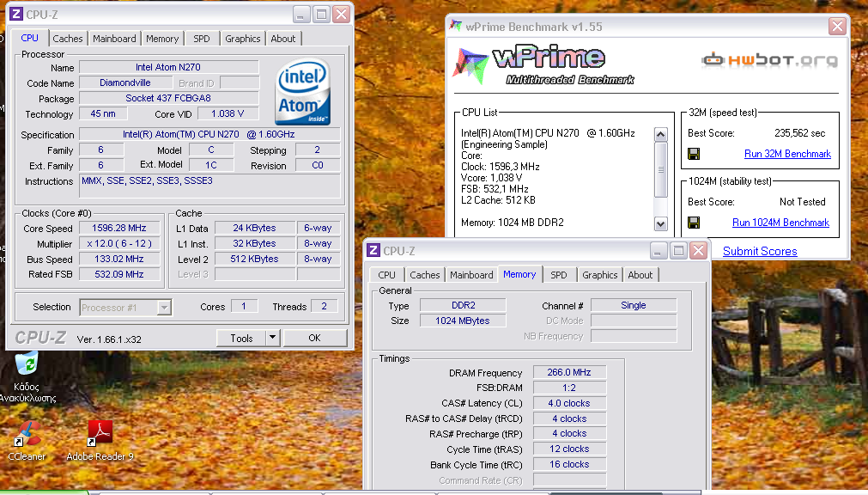The image size is (868, 495).
Task: Click the L1 Data 24 KBytes value
Action: 254,228
